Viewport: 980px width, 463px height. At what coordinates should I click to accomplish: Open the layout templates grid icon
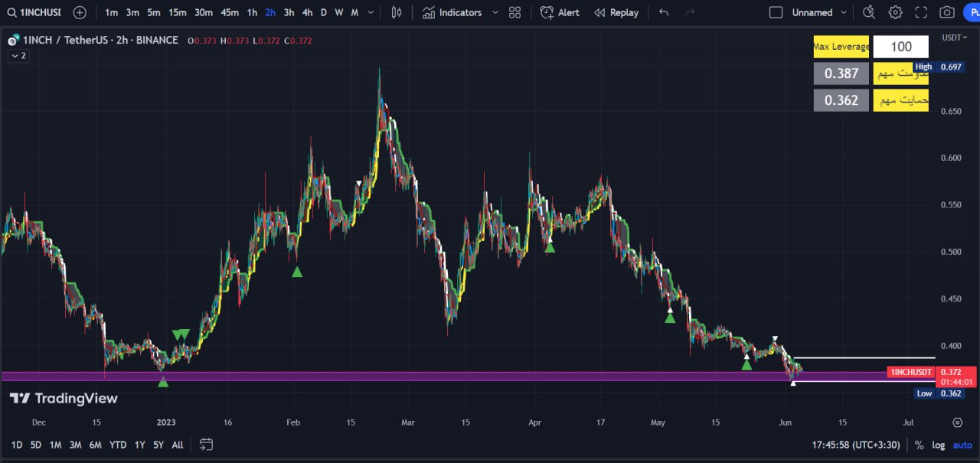click(514, 12)
